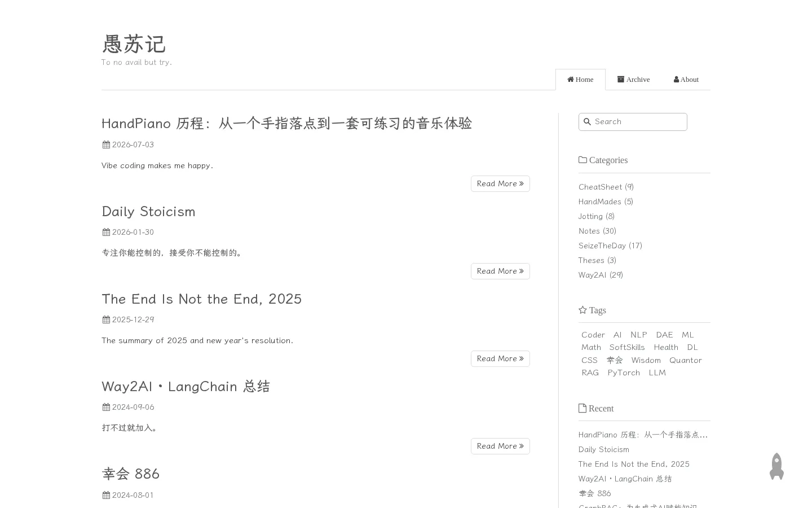Open Daily Stoicism in Recent list
The image size is (812, 508).
tap(603, 449)
